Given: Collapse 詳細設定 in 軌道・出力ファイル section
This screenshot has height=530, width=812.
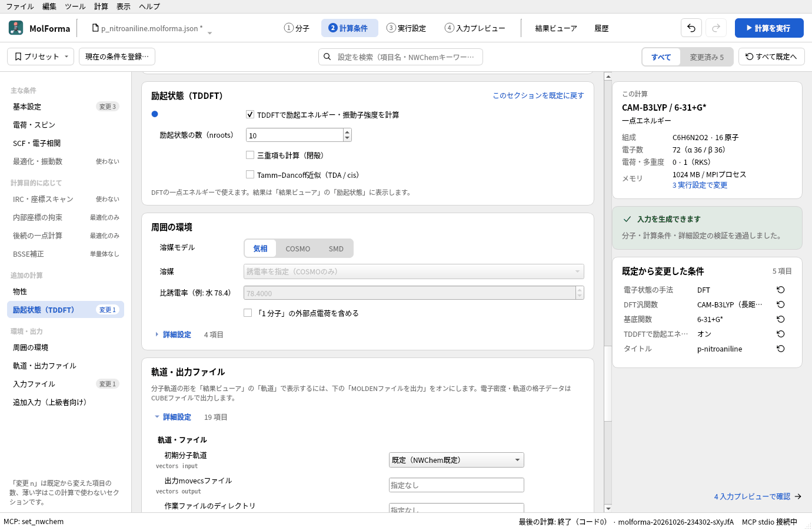Looking at the screenshot, I should [x=173, y=417].
